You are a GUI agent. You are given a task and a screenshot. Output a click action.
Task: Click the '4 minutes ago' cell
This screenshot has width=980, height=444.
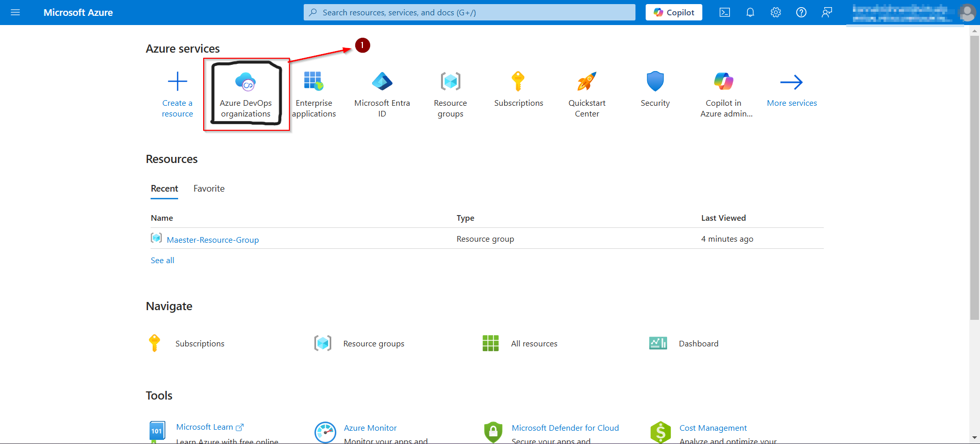coord(727,239)
